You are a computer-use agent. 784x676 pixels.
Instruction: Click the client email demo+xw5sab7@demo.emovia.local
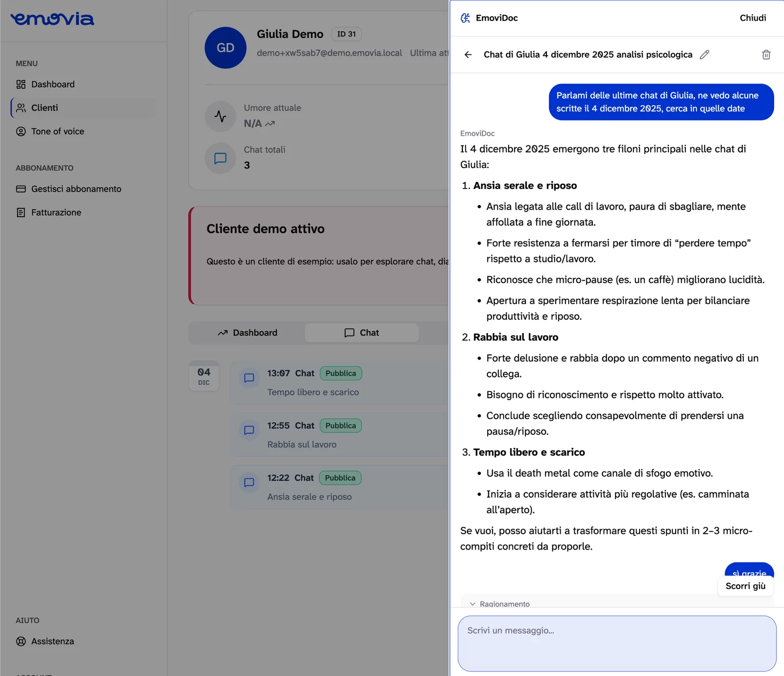point(329,53)
